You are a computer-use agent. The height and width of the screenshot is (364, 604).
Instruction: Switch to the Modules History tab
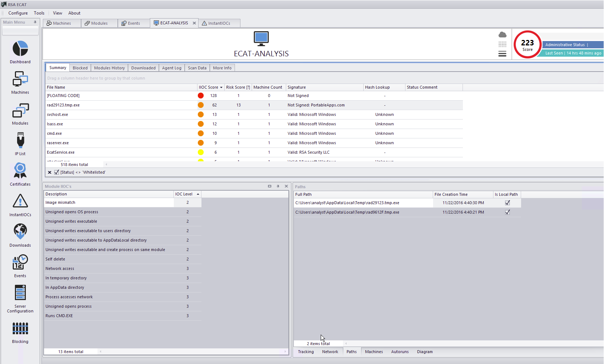pos(109,68)
